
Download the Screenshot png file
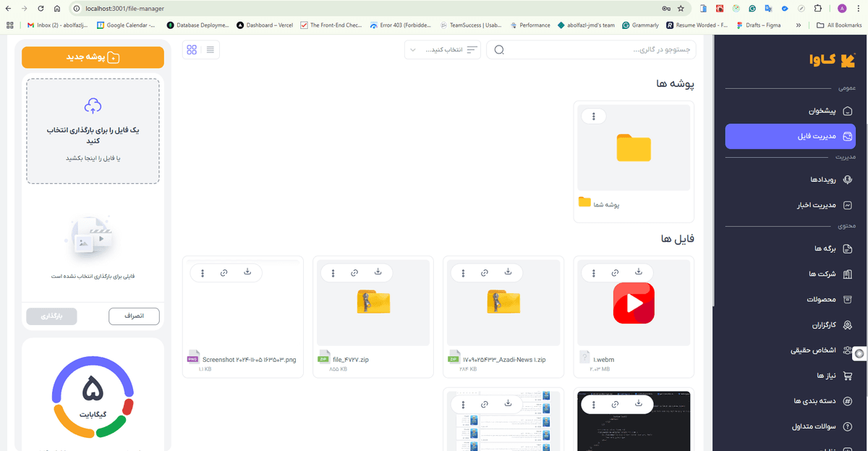pos(247,272)
